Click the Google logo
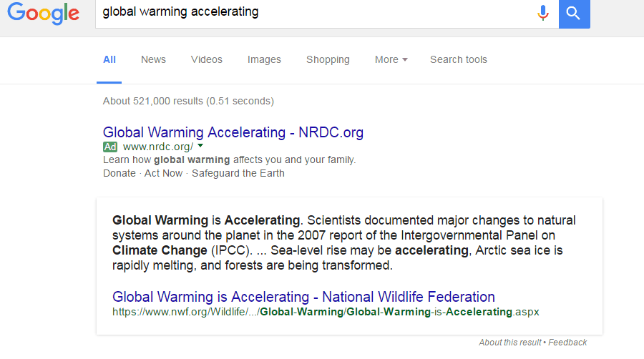 44,13
